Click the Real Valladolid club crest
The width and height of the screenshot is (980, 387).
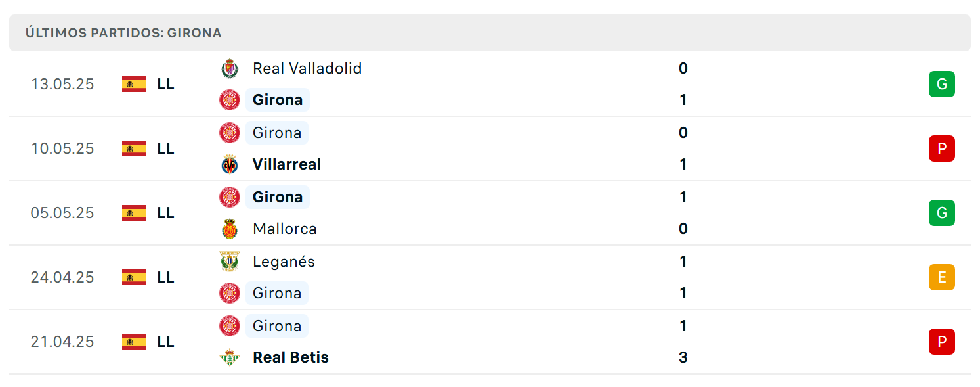[x=230, y=68]
